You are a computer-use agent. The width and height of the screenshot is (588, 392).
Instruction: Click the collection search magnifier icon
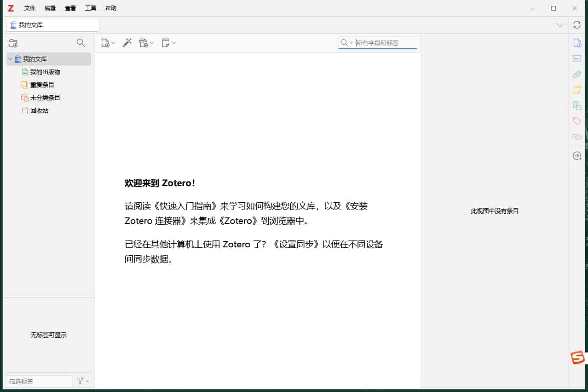point(81,42)
